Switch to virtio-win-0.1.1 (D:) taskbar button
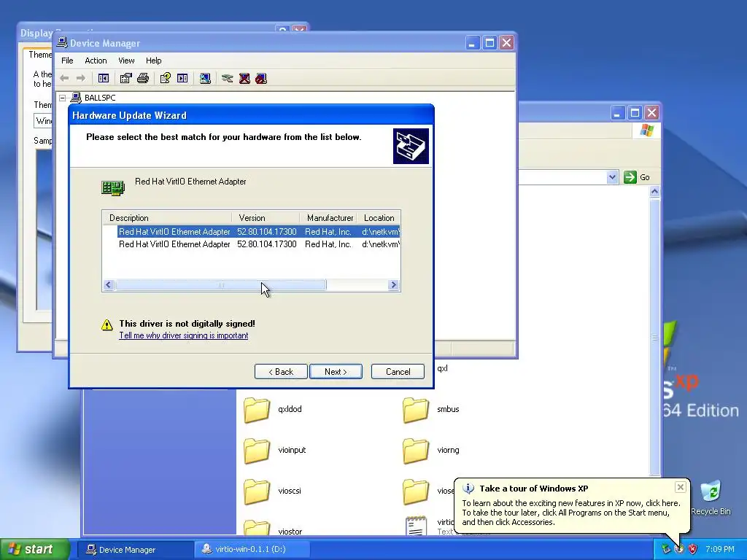The height and width of the screenshot is (560, 747). click(252, 550)
